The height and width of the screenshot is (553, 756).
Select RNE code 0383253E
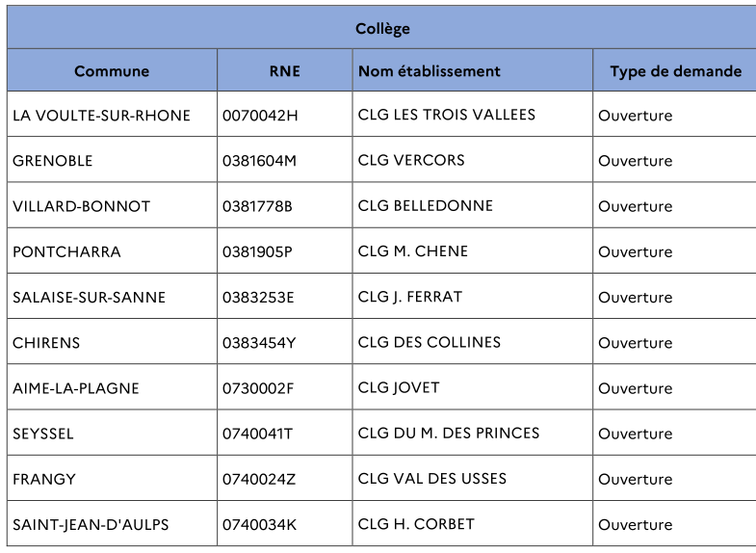coord(258,297)
